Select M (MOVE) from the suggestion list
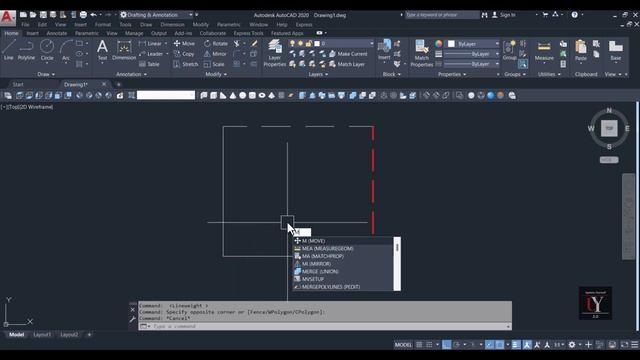 pos(343,241)
